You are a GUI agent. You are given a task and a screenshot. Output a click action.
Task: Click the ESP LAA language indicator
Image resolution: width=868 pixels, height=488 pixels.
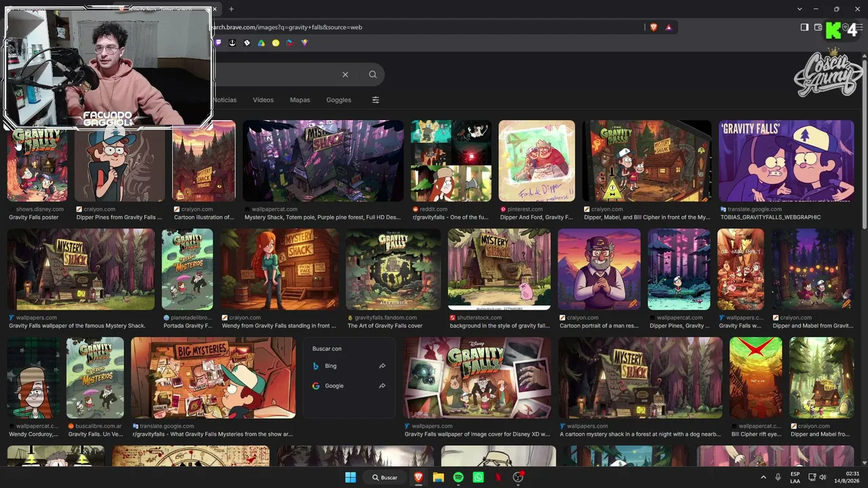(795, 477)
